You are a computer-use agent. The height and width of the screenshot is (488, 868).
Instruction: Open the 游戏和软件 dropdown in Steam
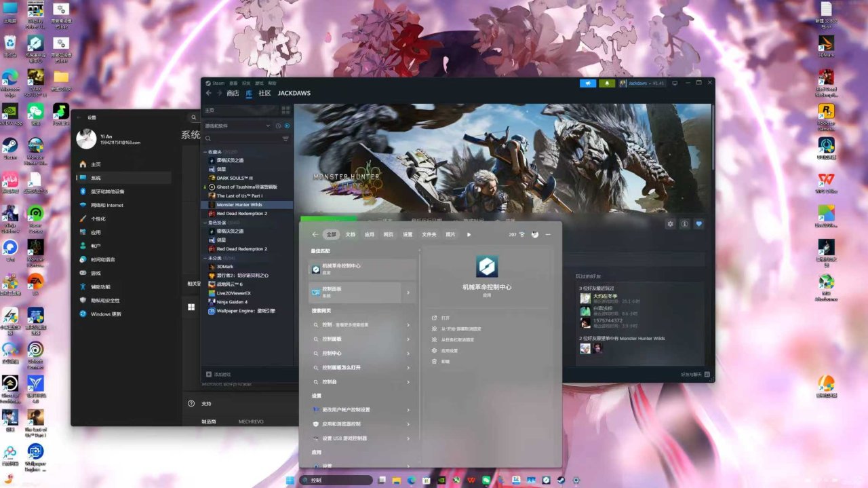click(x=237, y=126)
